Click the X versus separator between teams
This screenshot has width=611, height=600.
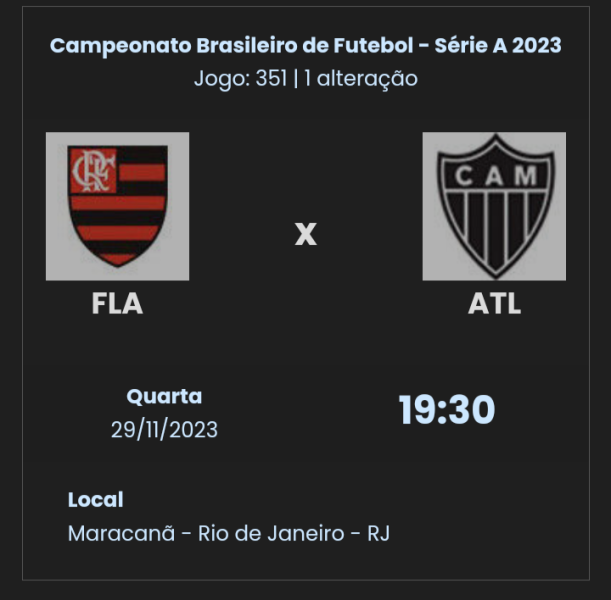point(305,235)
